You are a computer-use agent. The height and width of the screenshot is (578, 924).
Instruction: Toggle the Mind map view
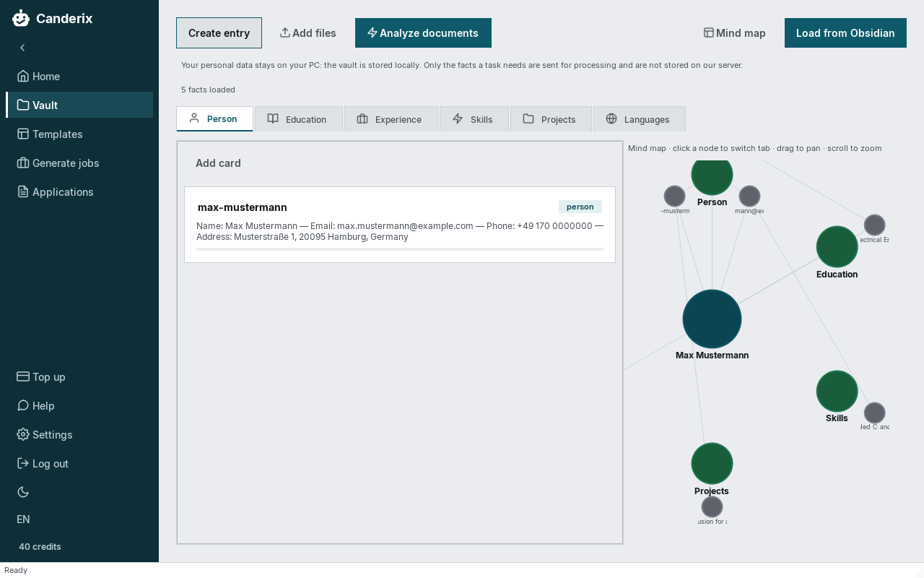tap(735, 33)
